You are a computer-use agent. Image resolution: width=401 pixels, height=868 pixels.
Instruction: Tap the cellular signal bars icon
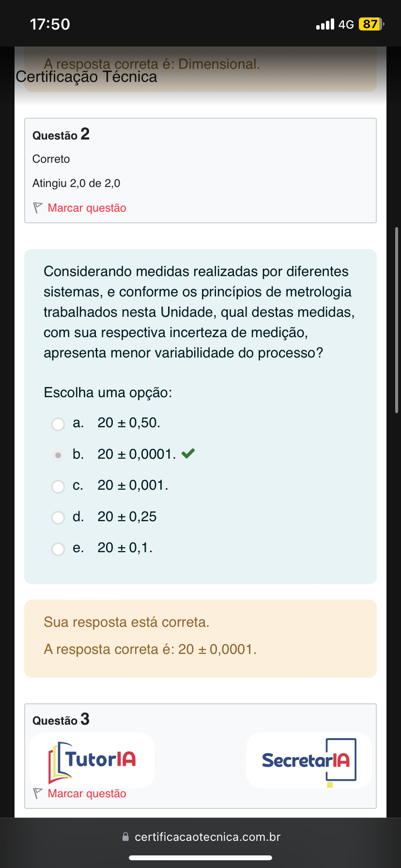(325, 24)
